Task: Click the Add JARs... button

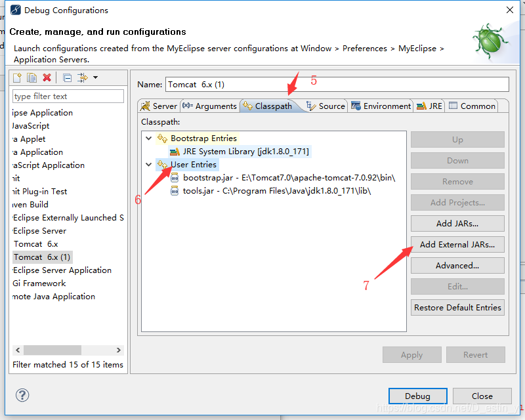Action: point(457,223)
